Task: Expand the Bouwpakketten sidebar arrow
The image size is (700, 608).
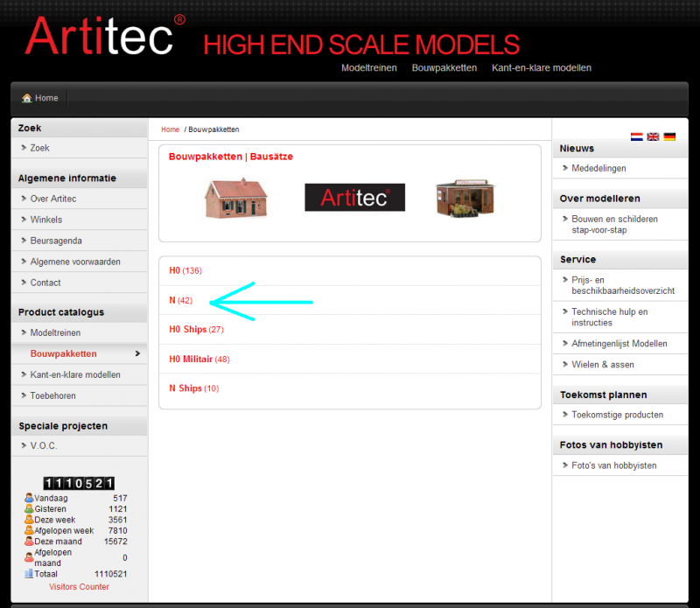Action: tap(137, 353)
